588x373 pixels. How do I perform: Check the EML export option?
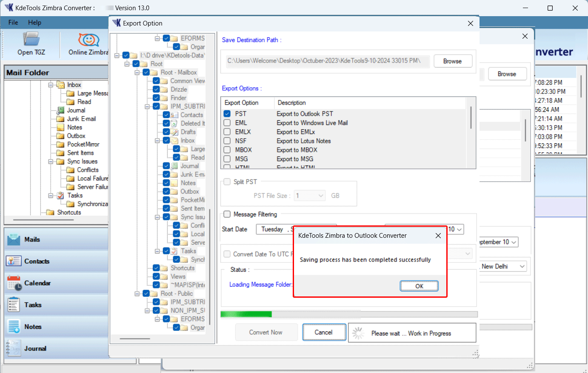(227, 122)
